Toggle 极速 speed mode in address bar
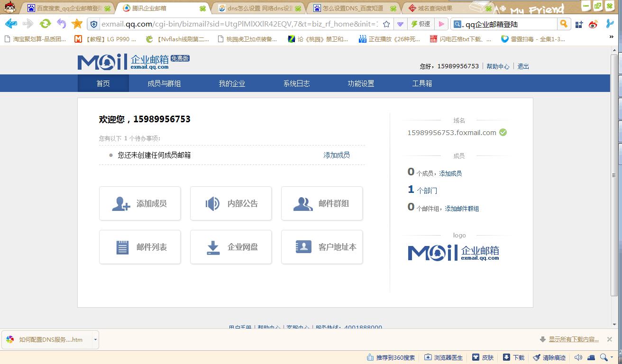 pyautogui.click(x=421, y=24)
